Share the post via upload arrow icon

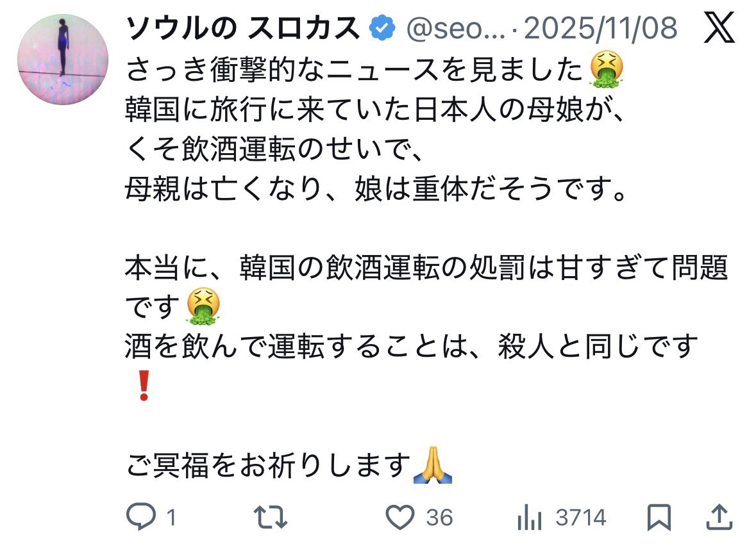719,517
